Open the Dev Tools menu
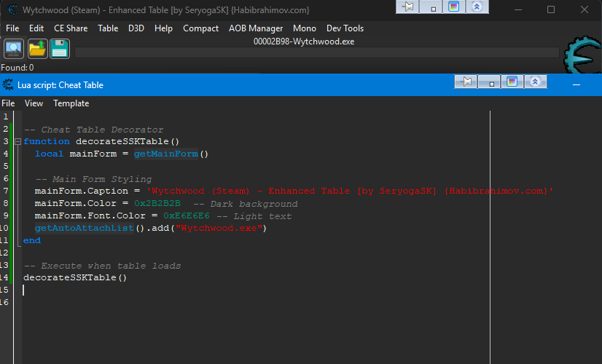 tap(345, 28)
